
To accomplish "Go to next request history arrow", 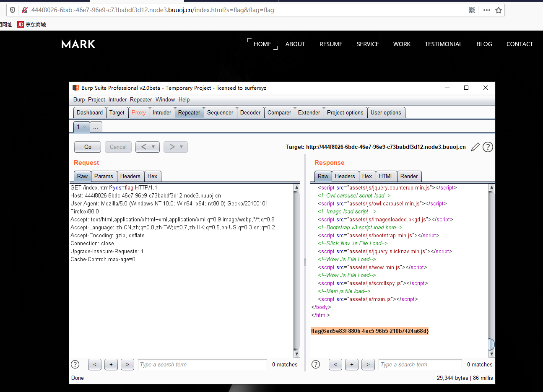I will click(171, 147).
